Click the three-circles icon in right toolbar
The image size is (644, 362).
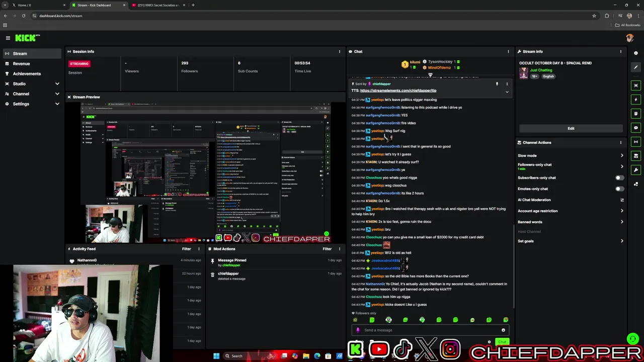(636, 184)
